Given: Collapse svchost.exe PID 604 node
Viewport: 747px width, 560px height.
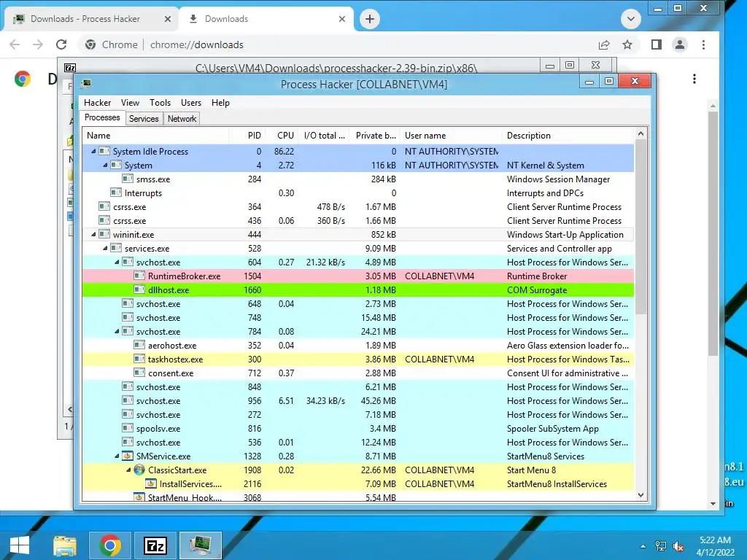Looking at the screenshot, I should [117, 262].
